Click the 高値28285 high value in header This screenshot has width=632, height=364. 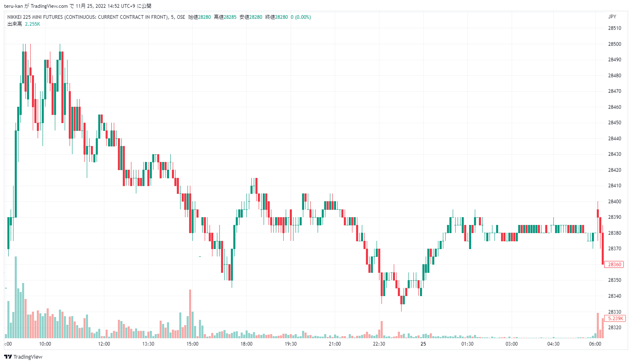pyautogui.click(x=225, y=17)
